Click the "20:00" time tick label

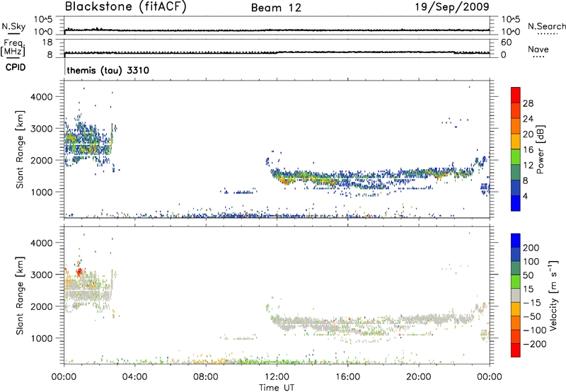(419, 377)
